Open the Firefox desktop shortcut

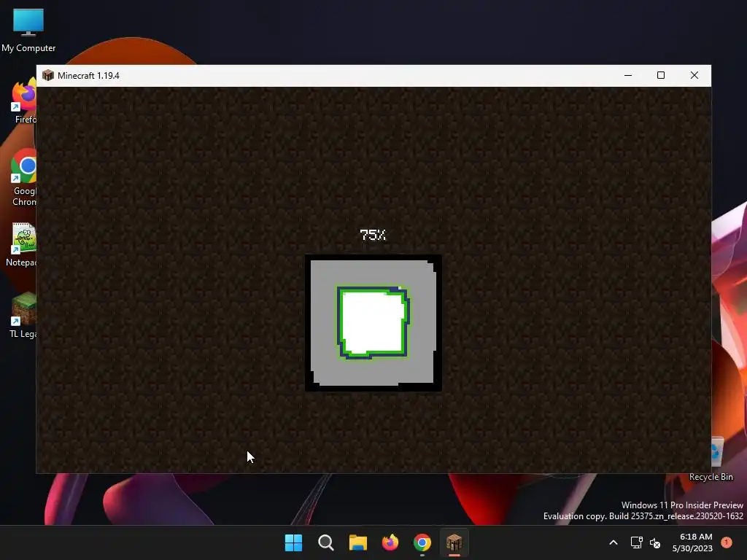pos(24,101)
